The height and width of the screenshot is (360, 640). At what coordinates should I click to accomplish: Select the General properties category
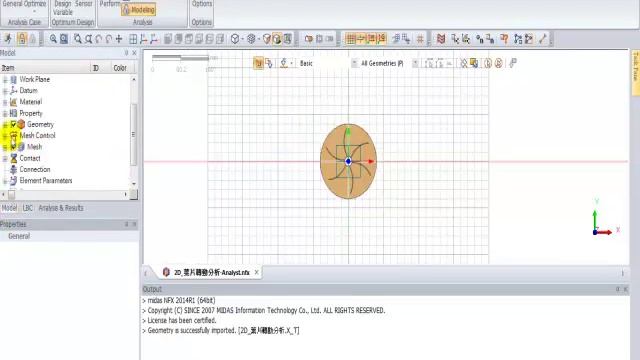tap(19, 236)
